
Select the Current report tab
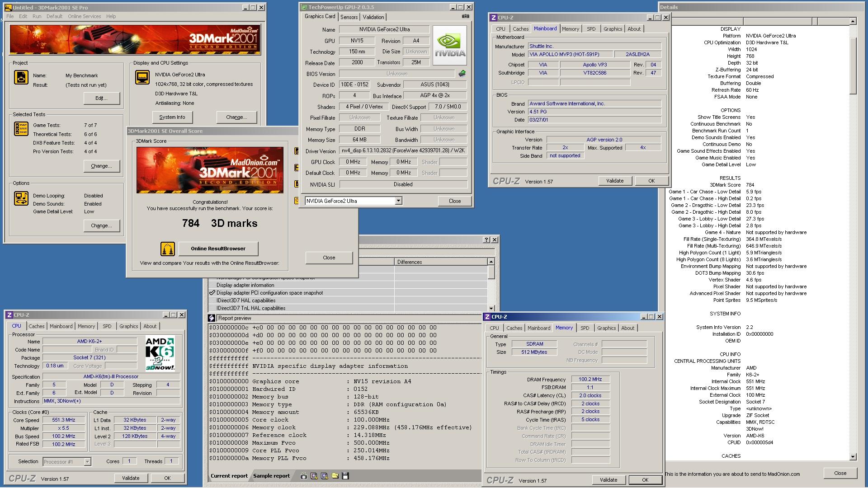[x=229, y=476]
